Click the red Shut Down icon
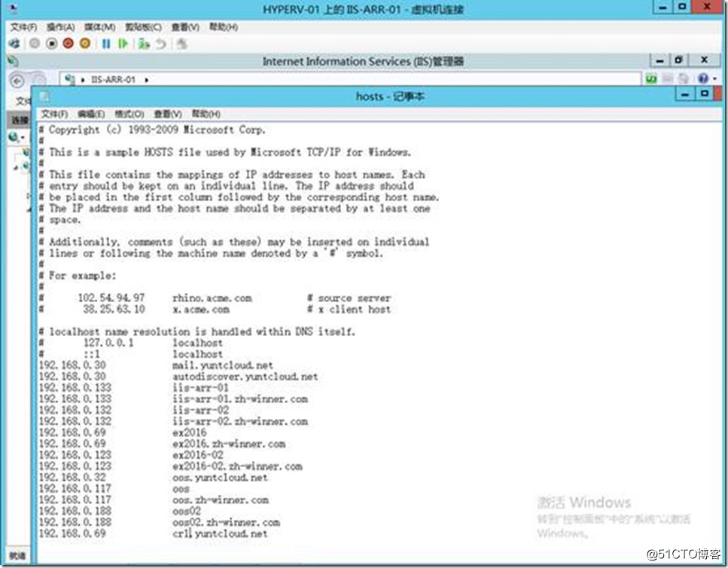728x568 pixels. [69, 44]
